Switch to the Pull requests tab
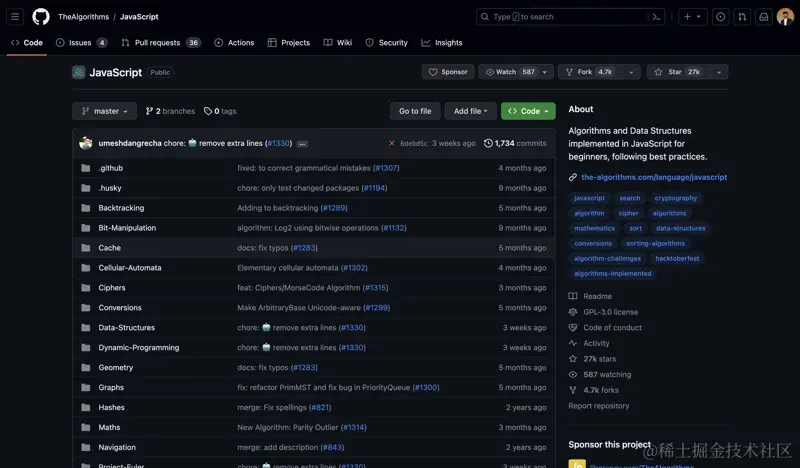The width and height of the screenshot is (800, 468). tap(161, 43)
